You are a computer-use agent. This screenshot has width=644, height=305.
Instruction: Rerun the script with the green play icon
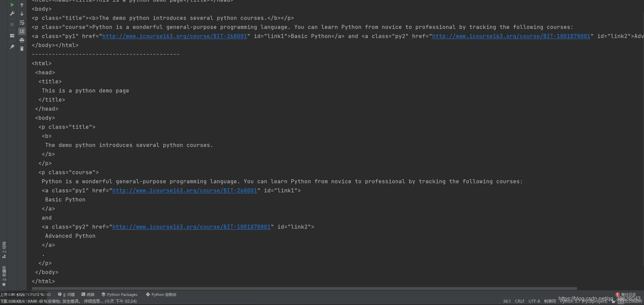12,5
